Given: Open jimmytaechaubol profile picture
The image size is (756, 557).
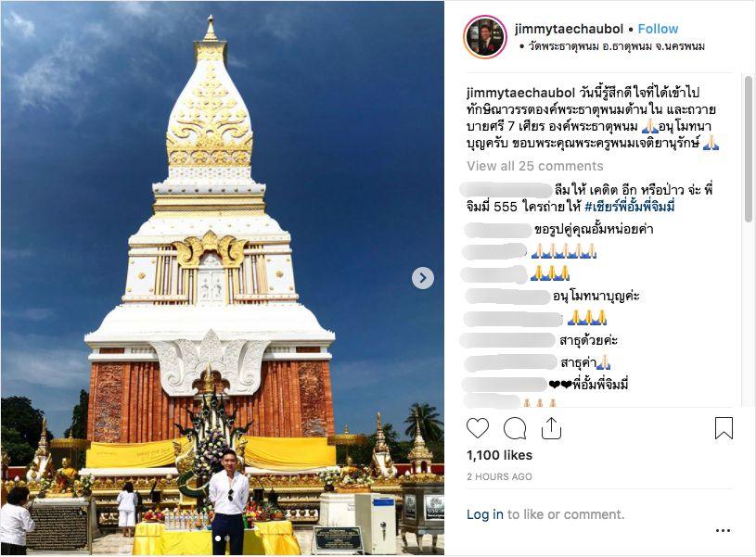Looking at the screenshot, I should [x=485, y=37].
